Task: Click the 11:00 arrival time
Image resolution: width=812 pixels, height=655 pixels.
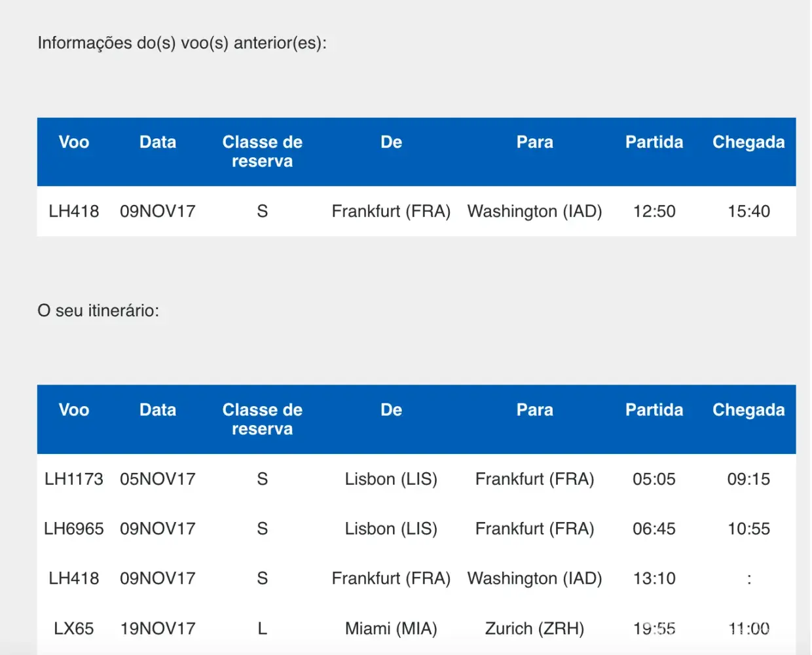Action: (748, 629)
